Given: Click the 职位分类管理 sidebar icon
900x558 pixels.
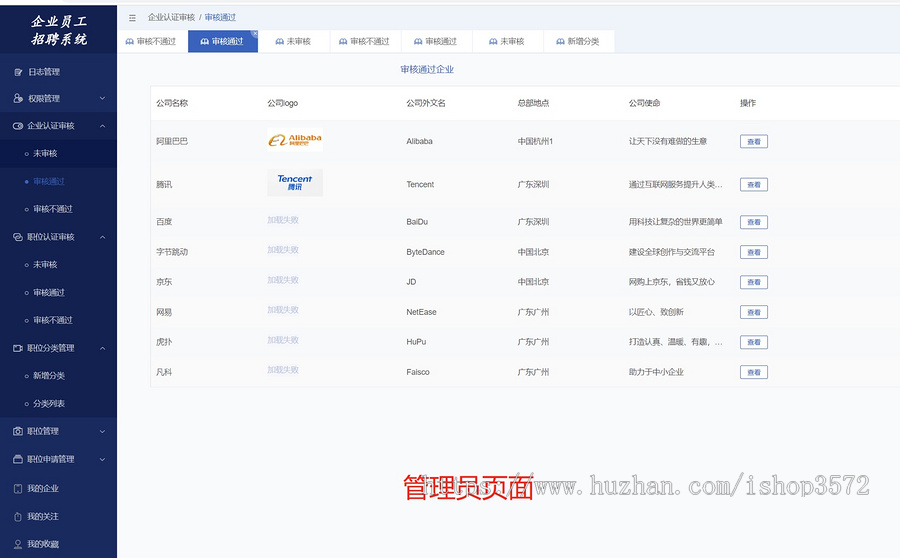Looking at the screenshot, I should pyautogui.click(x=18, y=348).
